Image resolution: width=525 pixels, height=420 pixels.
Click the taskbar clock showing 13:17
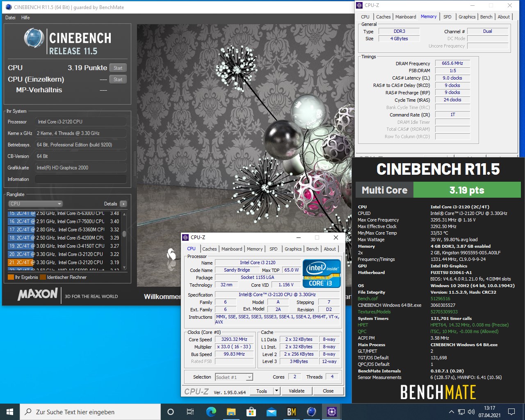489,412
